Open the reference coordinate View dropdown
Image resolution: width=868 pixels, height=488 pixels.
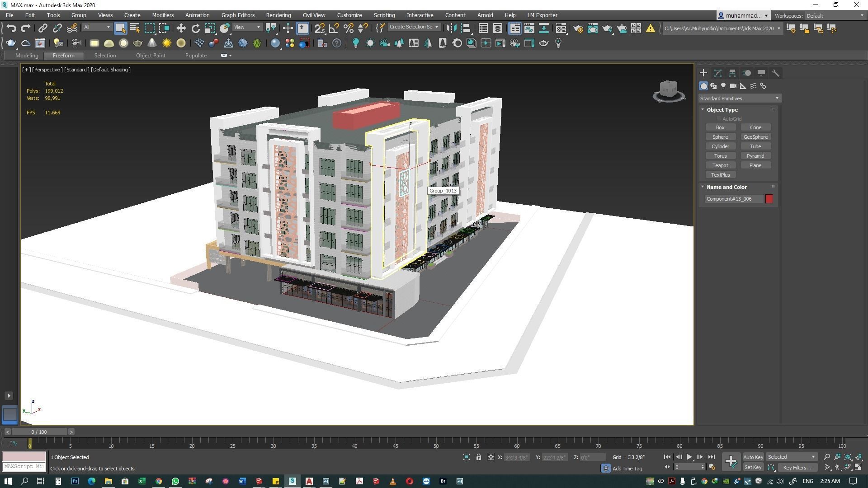click(247, 28)
